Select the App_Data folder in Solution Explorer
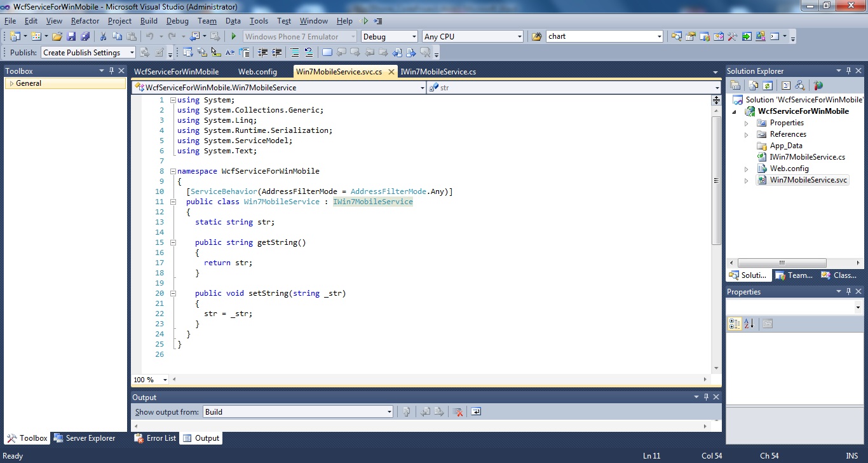Screen dimensions: 868x463 [786, 146]
